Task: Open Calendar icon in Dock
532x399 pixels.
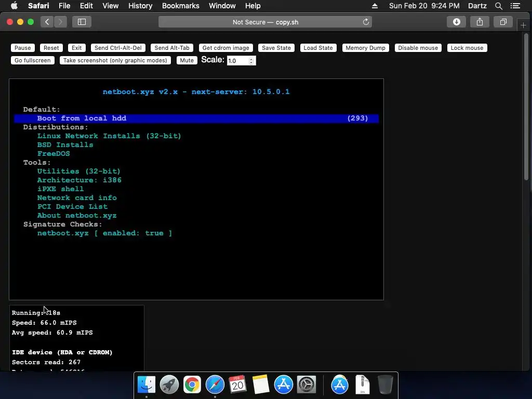Action: 237,385
